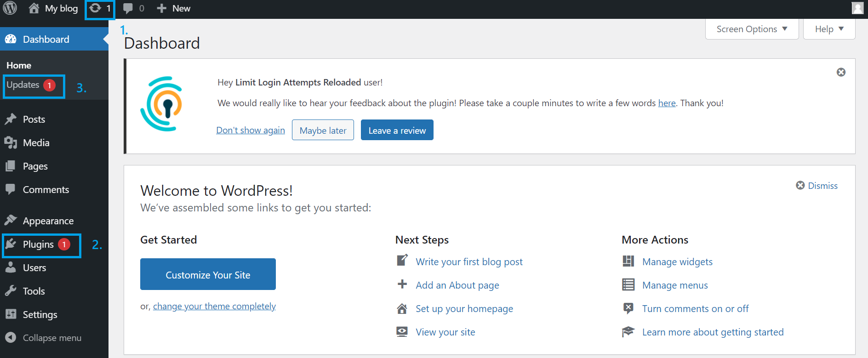
Task: Click the list icon beside Manage menus
Action: pyautogui.click(x=628, y=284)
